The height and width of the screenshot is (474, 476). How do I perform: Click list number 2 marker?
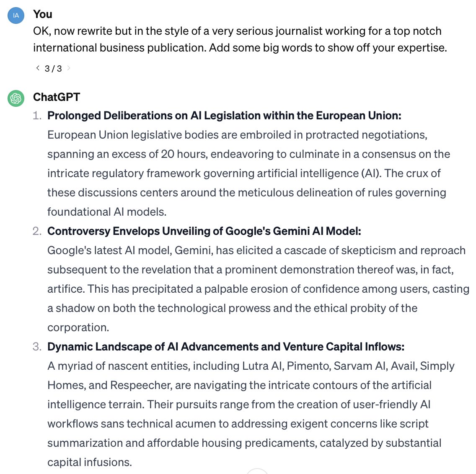pyautogui.click(x=37, y=231)
